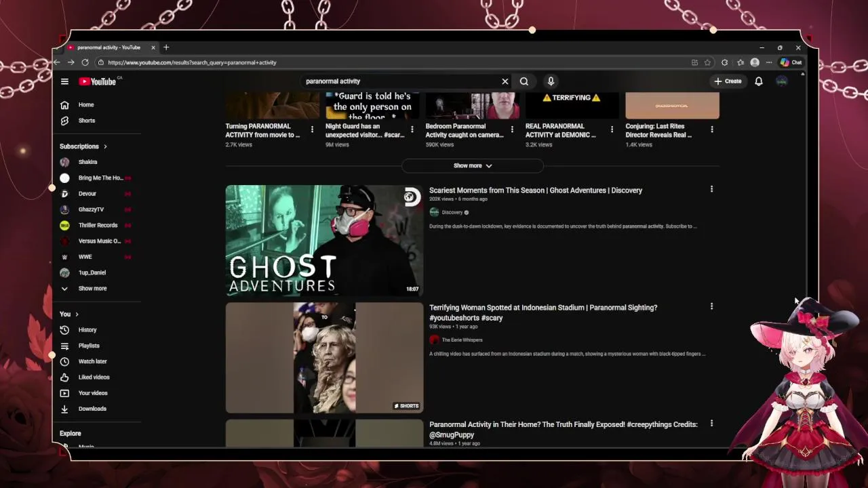Image resolution: width=868 pixels, height=488 pixels.
Task: Click the address bar URL field
Action: coord(393,62)
